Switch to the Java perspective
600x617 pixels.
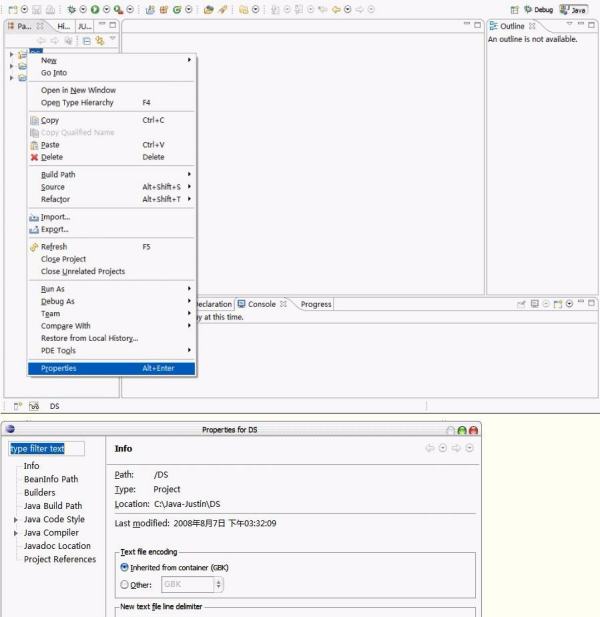pyautogui.click(x=574, y=10)
